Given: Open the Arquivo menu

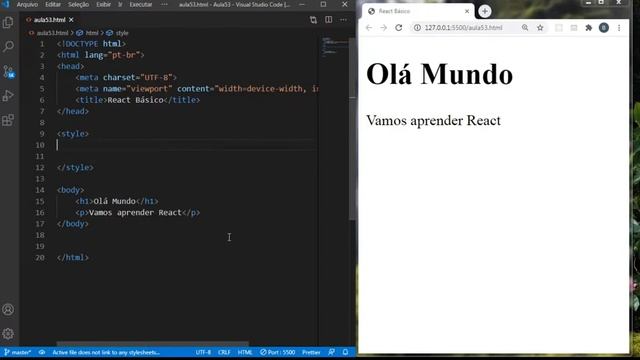Looking at the screenshot, I should point(27,4).
